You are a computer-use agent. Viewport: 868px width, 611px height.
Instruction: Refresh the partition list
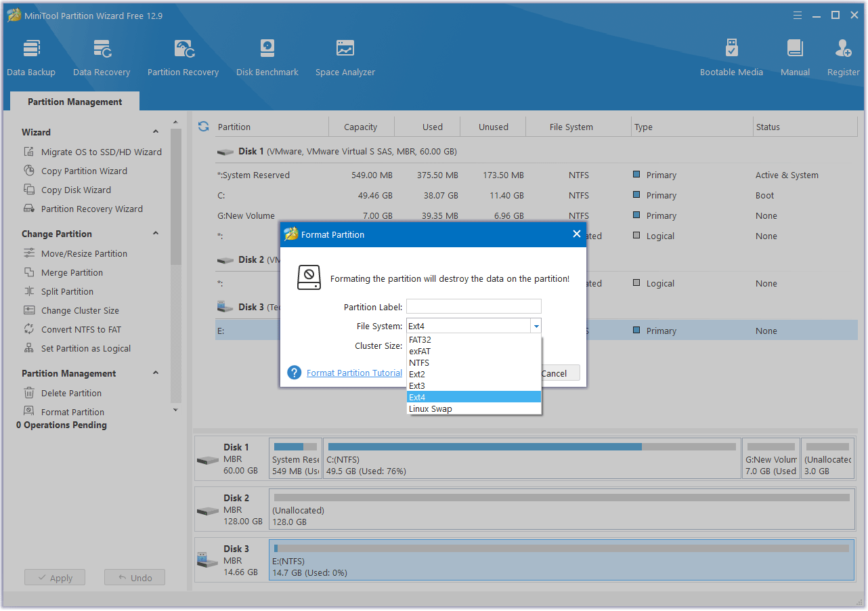coord(203,127)
